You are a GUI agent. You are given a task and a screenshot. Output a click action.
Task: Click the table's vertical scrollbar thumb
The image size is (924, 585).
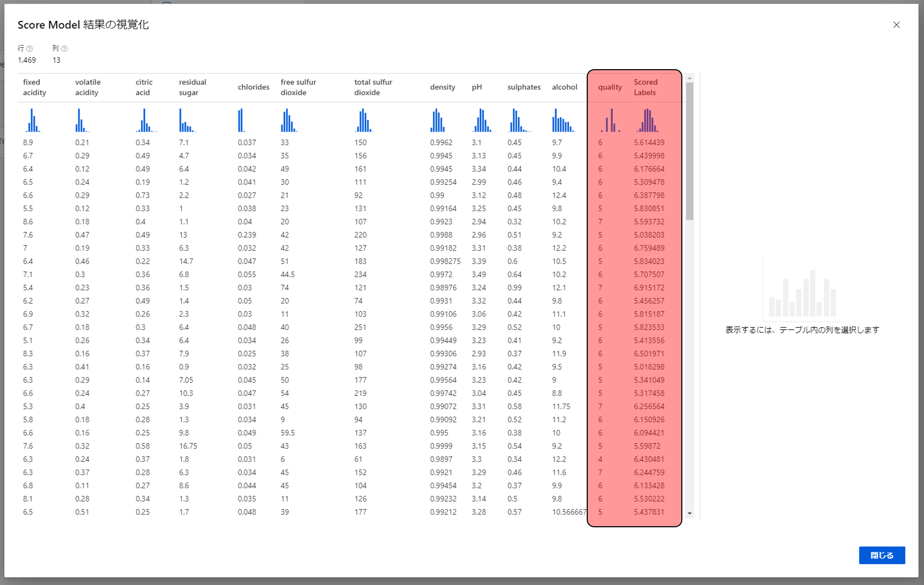pyautogui.click(x=690, y=151)
